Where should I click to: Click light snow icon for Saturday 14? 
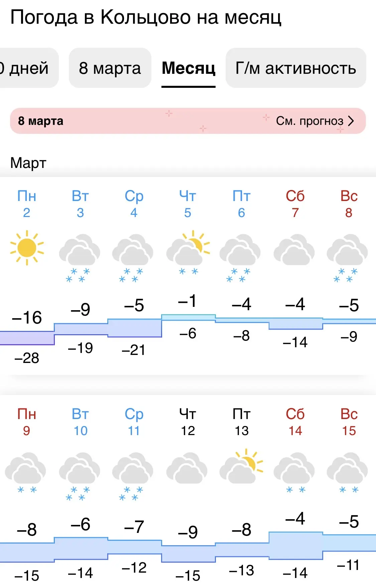pos(294,471)
